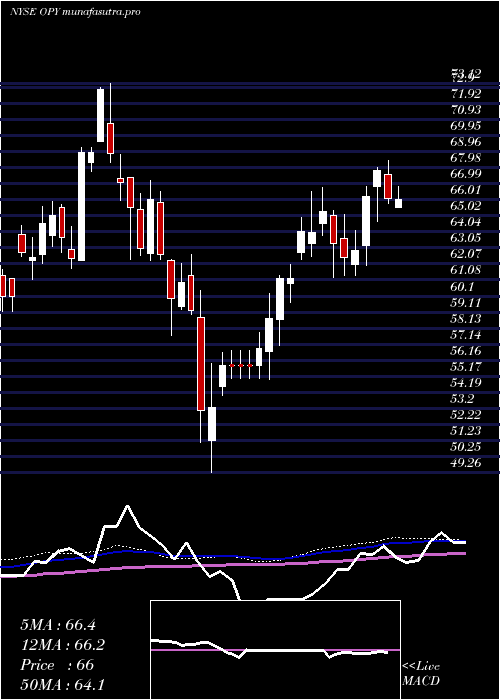Select the tallest white candle near 68
Viewport: 500px width, 700px height.
pos(81,206)
